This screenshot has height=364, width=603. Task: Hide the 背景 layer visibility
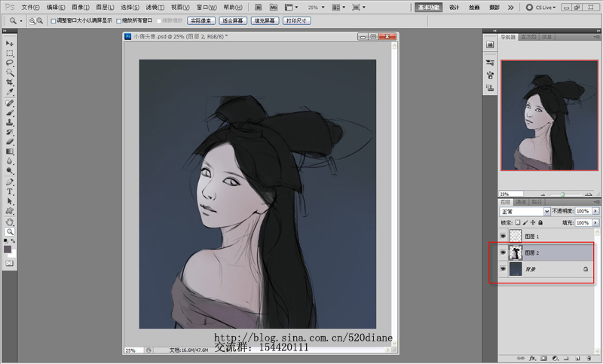click(503, 269)
